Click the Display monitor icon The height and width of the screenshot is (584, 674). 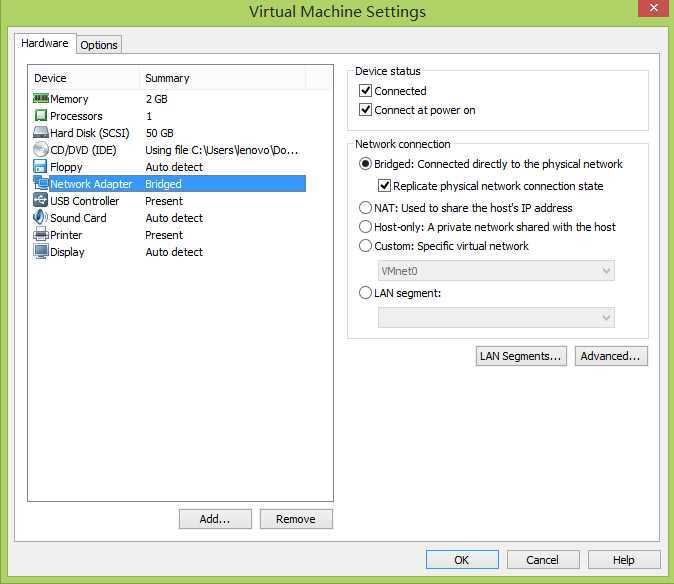41,251
